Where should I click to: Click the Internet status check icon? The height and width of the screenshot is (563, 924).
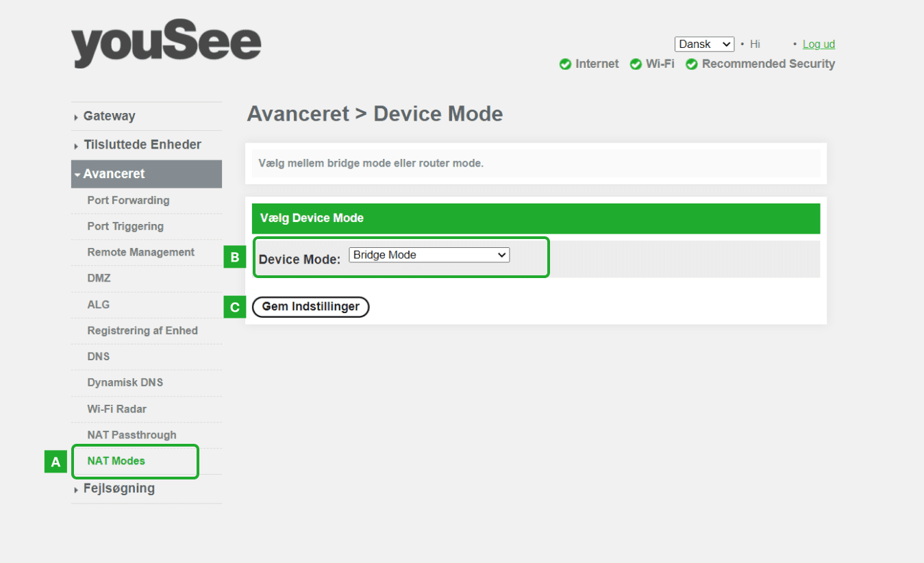coord(565,64)
